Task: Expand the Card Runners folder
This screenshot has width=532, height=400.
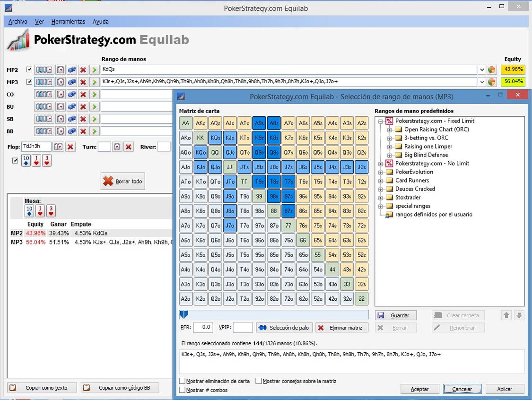Action: click(381, 181)
